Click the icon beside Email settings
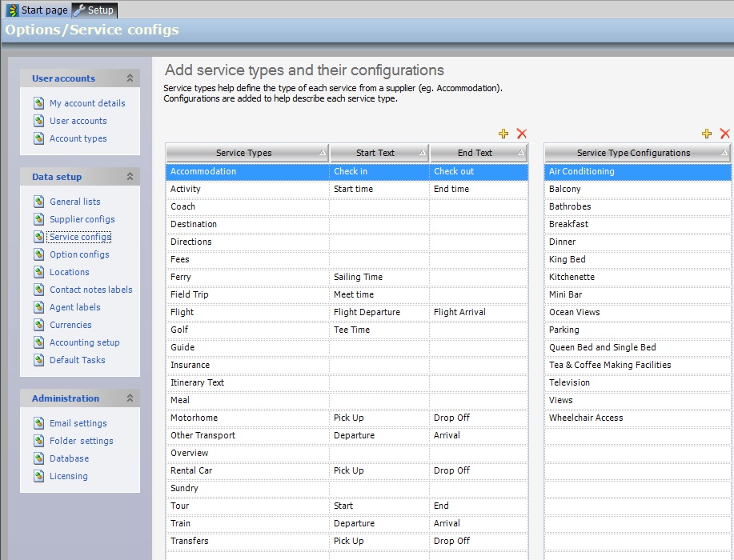This screenshot has height=560, width=734. point(39,423)
